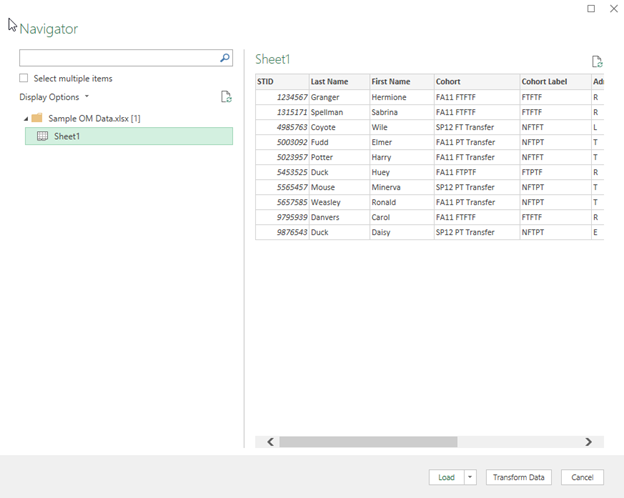
Task: Click the cell Minerva
Action: point(402,187)
